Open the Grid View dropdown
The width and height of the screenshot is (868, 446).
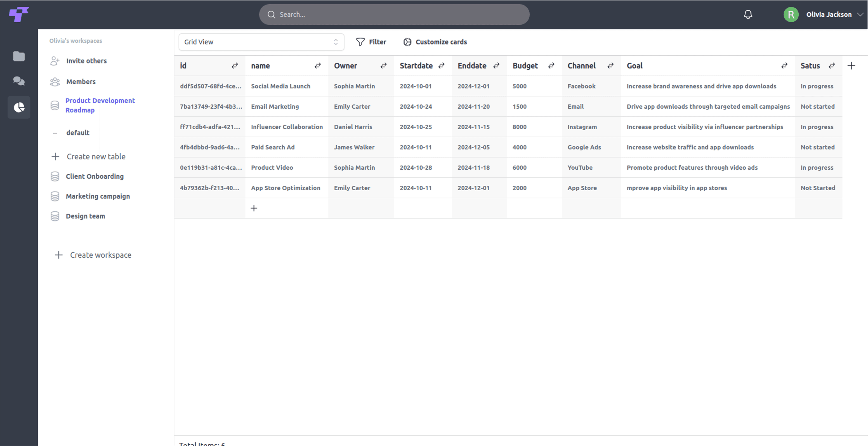pyautogui.click(x=261, y=42)
